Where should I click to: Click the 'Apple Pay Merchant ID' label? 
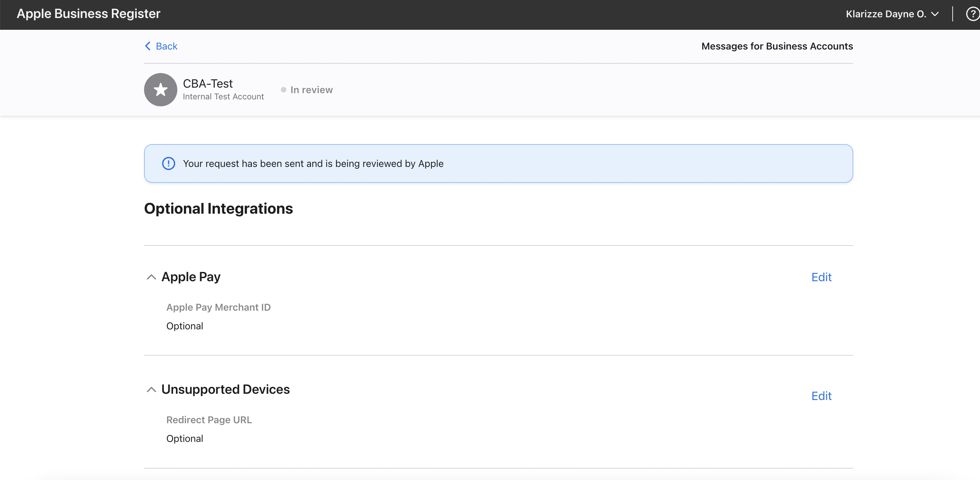tap(219, 307)
